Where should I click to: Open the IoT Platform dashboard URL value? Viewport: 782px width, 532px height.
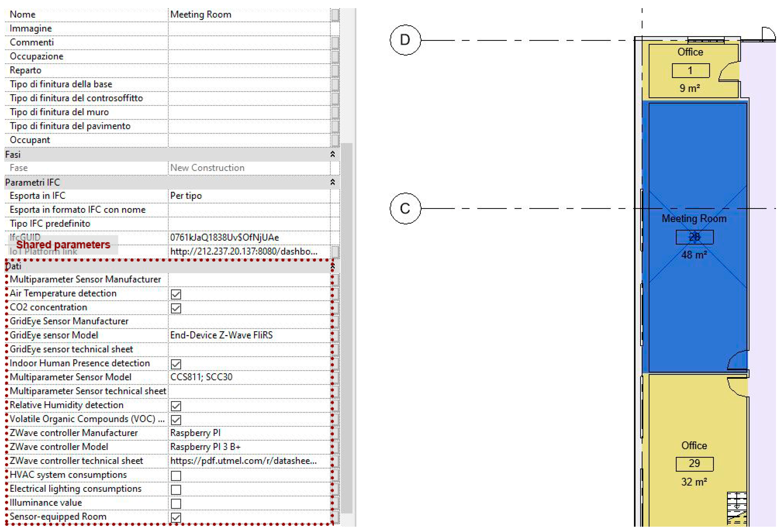pos(244,252)
